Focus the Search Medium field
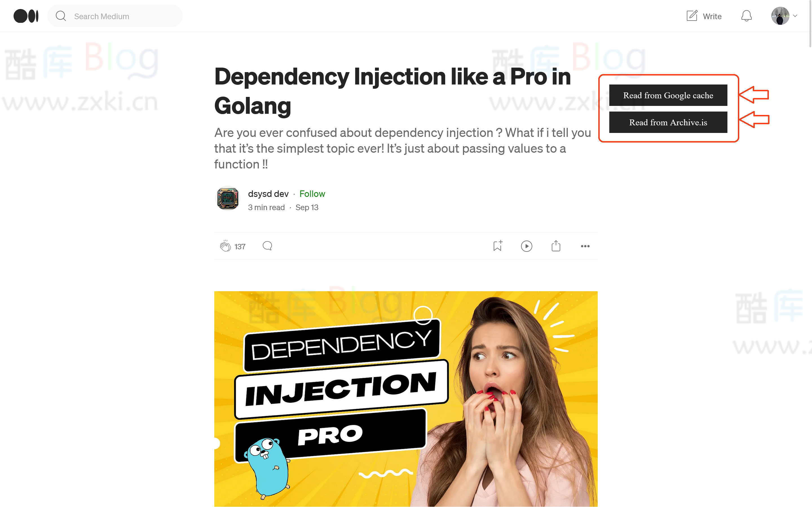This screenshot has height=507, width=812. pos(115,16)
